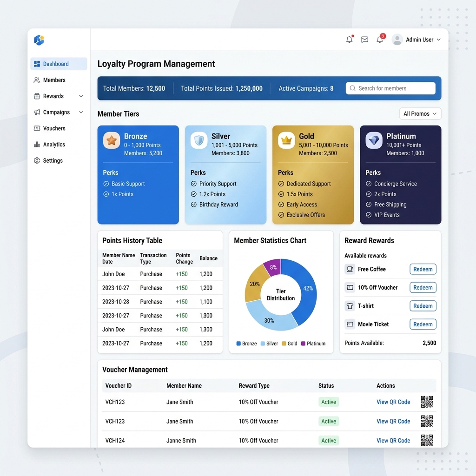Image resolution: width=476 pixels, height=476 pixels.
Task: Click the Points Change column header
Action: tap(184, 258)
